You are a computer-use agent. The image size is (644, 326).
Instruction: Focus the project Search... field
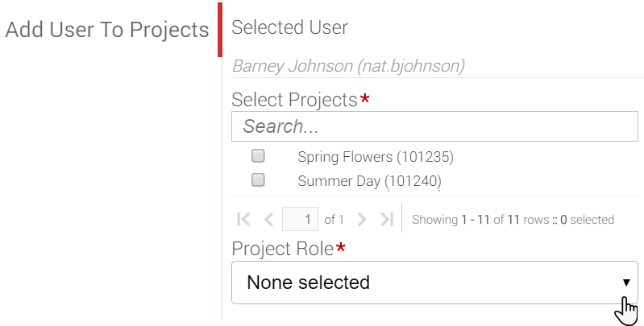pyautogui.click(x=434, y=126)
